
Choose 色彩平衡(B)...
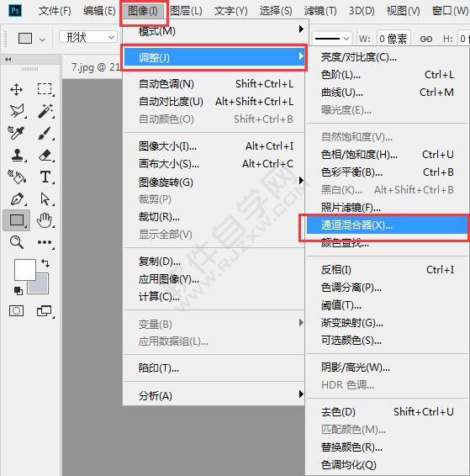387,172
